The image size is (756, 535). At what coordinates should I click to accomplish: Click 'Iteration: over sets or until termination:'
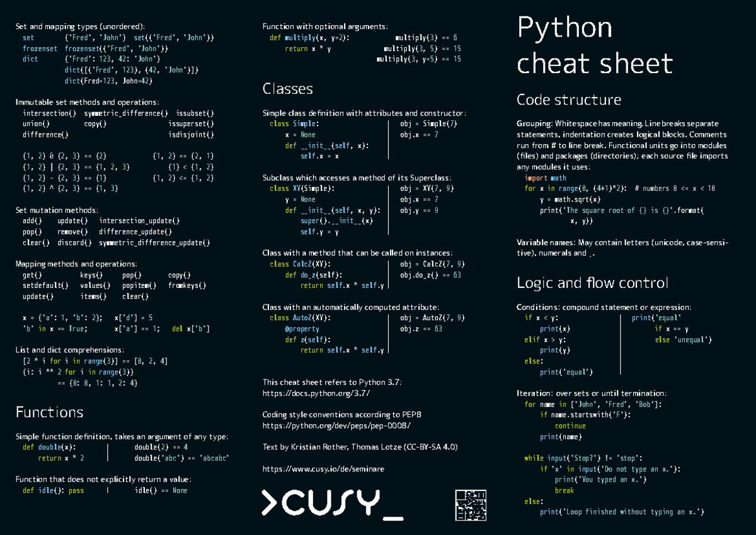click(591, 394)
